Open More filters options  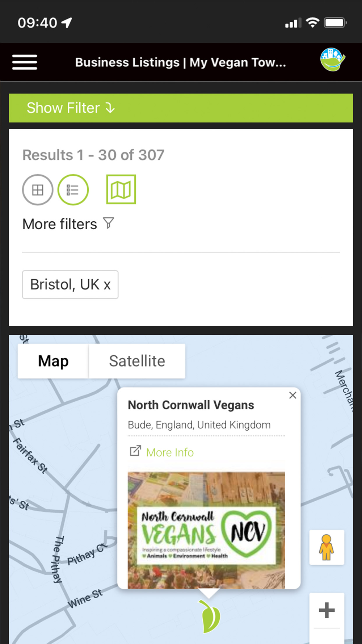pos(60,224)
